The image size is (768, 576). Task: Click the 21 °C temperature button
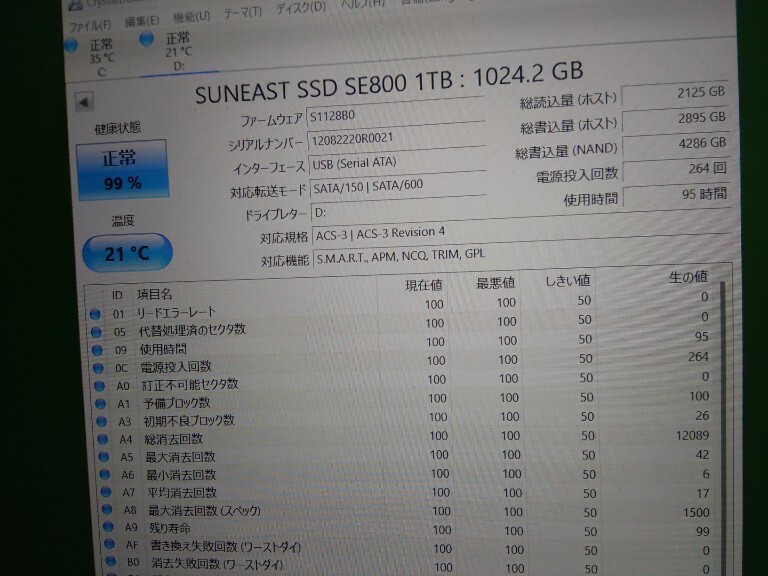pos(127,253)
